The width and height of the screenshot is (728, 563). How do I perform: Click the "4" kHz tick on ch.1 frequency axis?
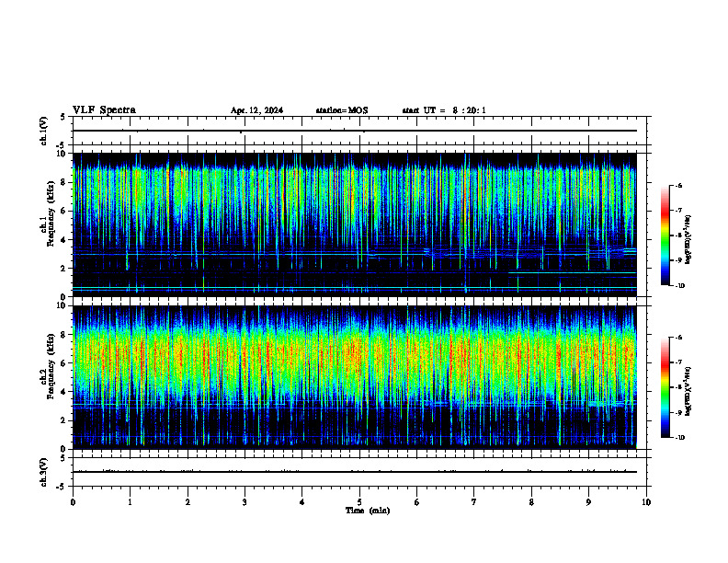(x=64, y=240)
